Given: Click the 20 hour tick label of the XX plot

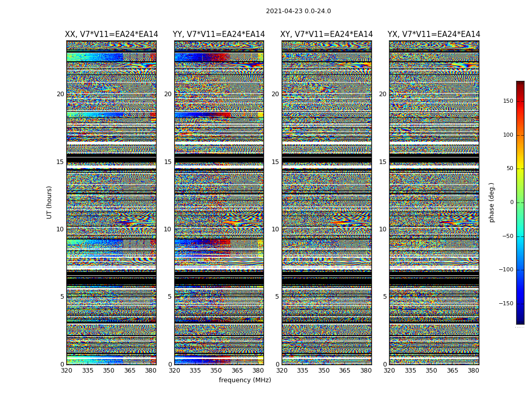Looking at the screenshot, I should click(x=60, y=94).
